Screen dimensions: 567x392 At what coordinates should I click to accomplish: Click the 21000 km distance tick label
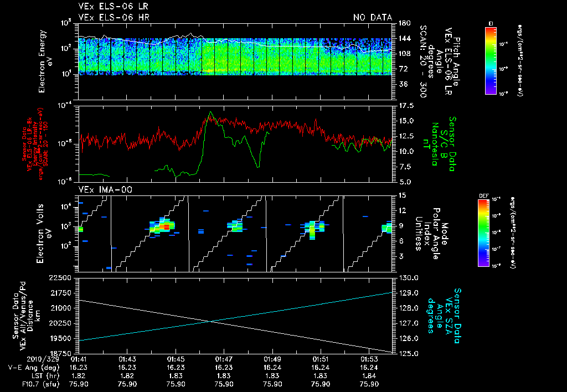61,308
